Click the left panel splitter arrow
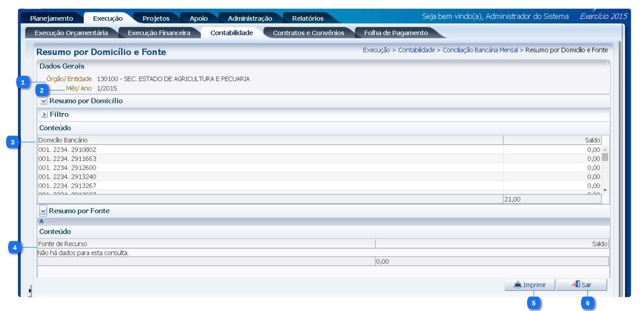 (30, 291)
